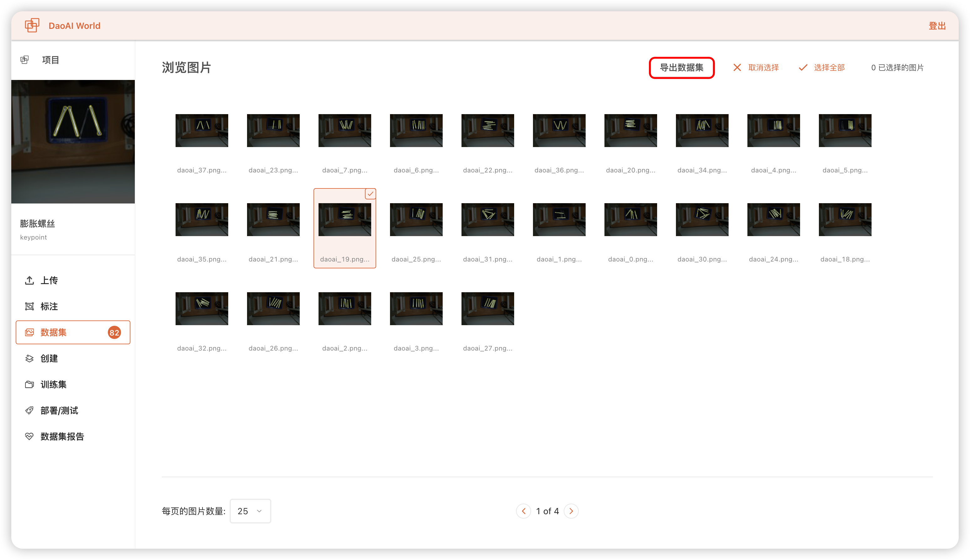Click the X icon of 取消选择
Image resolution: width=970 pixels, height=560 pixels.
coord(737,67)
